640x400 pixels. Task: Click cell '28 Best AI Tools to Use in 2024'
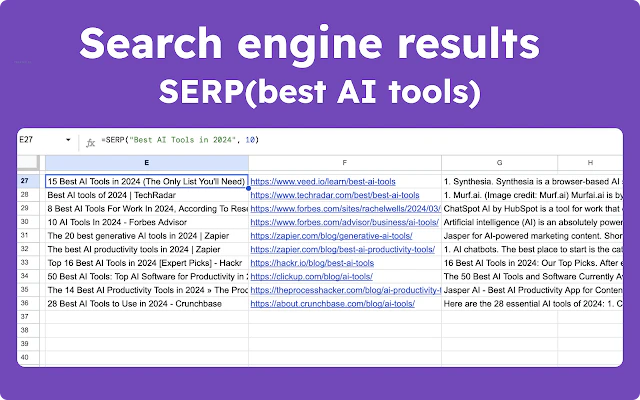(147, 304)
